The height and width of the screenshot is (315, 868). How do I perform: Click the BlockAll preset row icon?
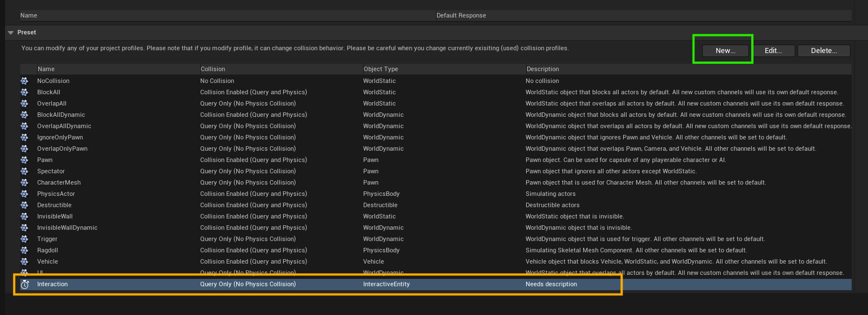(24, 92)
